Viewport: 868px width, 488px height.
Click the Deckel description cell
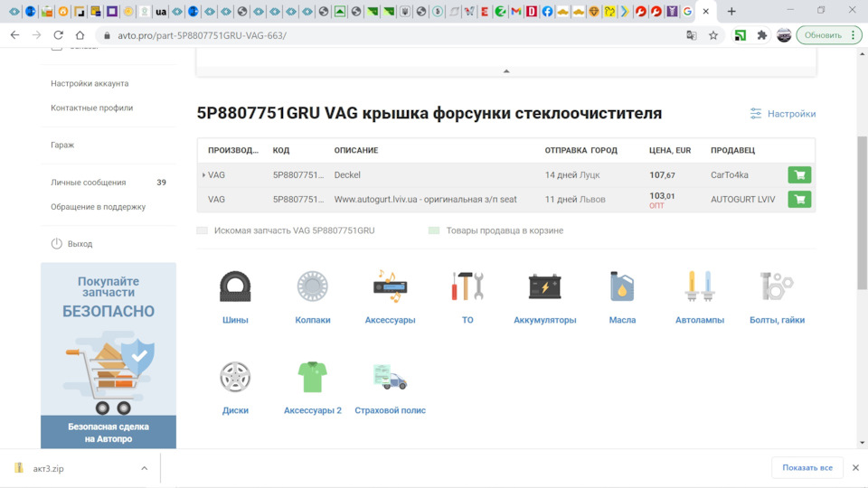coord(347,174)
